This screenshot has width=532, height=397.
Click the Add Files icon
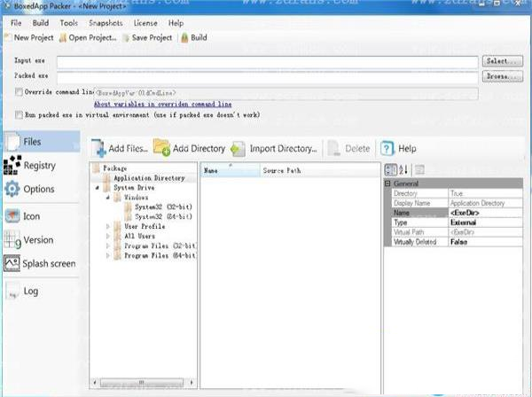coord(98,149)
